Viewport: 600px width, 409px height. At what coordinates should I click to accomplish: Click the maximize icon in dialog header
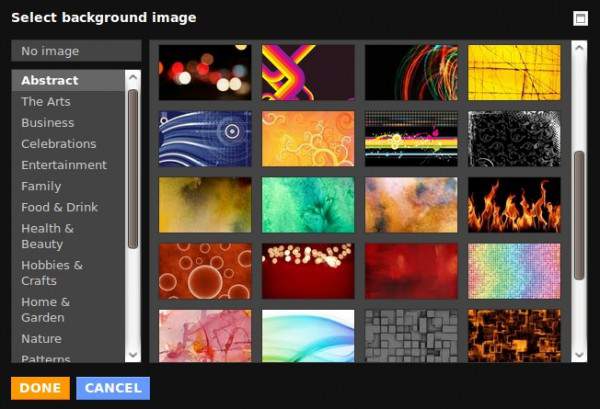[580, 18]
